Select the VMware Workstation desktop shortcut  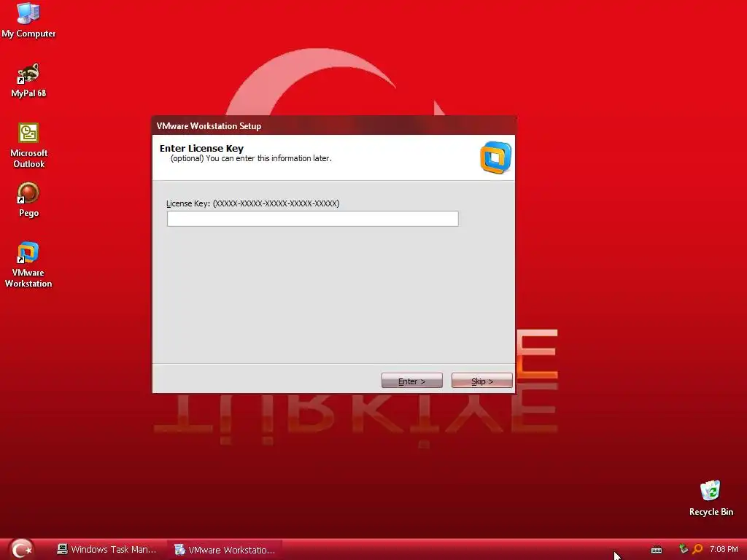28,265
